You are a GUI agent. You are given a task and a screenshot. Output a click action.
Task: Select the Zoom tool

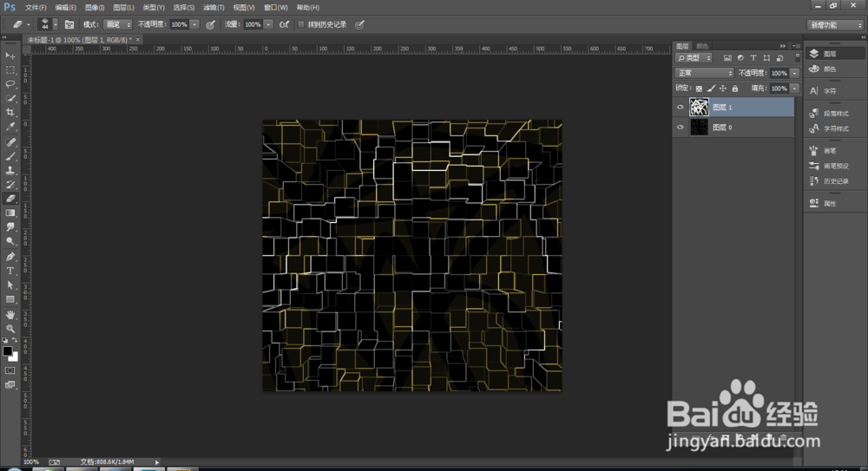tap(10, 329)
